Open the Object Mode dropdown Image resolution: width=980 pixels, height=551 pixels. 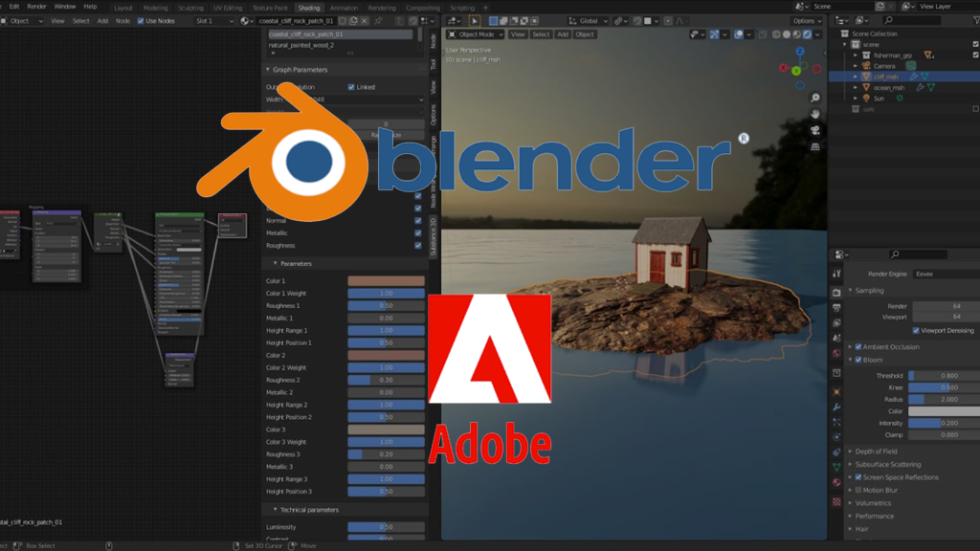tap(475, 34)
